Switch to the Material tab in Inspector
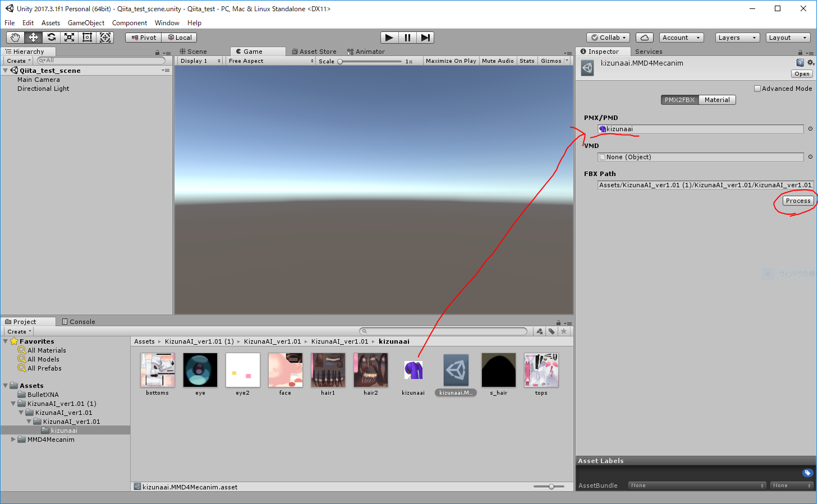The height and width of the screenshot is (504, 818). coord(717,99)
